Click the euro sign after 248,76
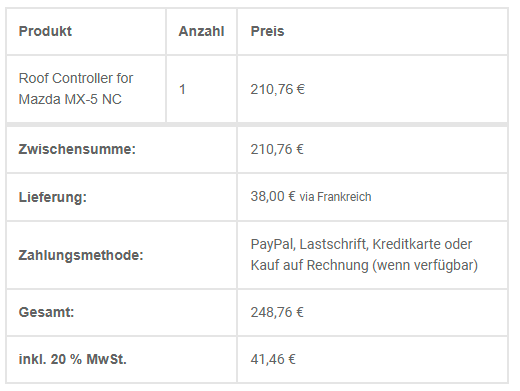The image size is (520, 391). (x=300, y=312)
